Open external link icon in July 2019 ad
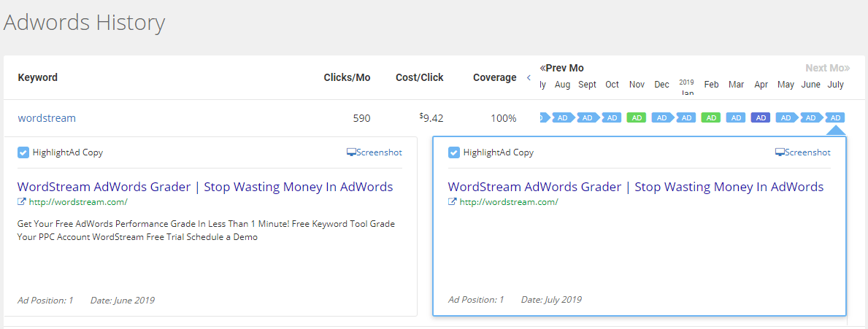The height and width of the screenshot is (329, 868). click(x=453, y=202)
